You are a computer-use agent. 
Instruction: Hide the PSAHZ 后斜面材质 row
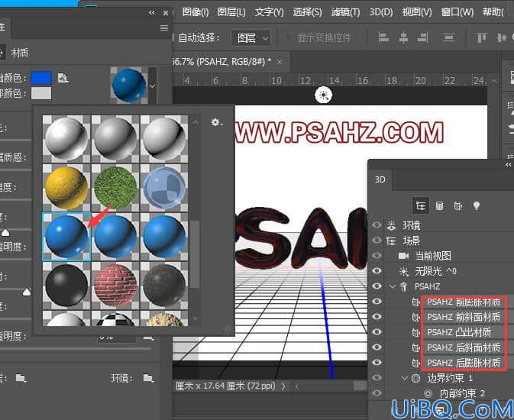tap(377, 347)
